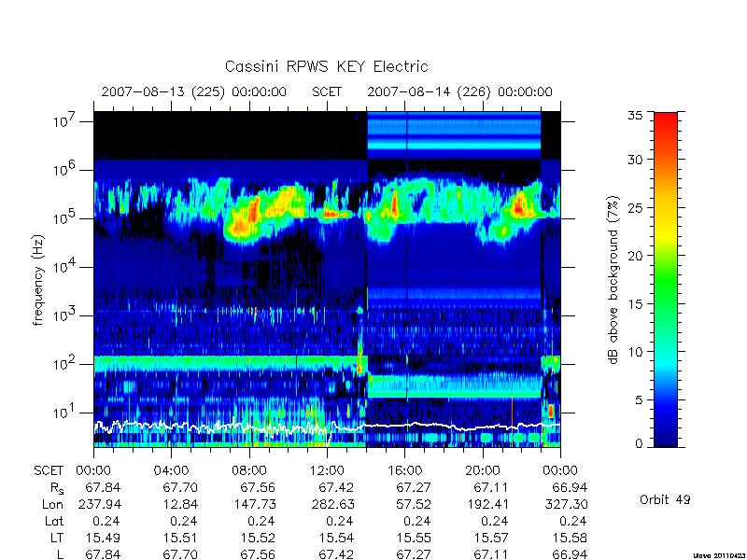Click the 5 value on color scale
Image resolution: width=747 pixels, height=560 pixels.
(x=639, y=400)
